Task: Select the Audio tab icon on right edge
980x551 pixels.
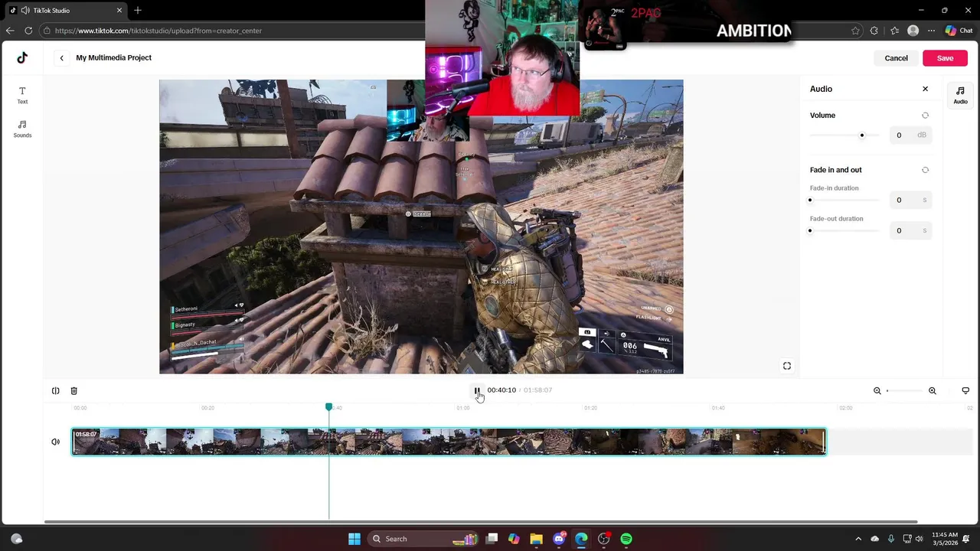Action: point(960,95)
